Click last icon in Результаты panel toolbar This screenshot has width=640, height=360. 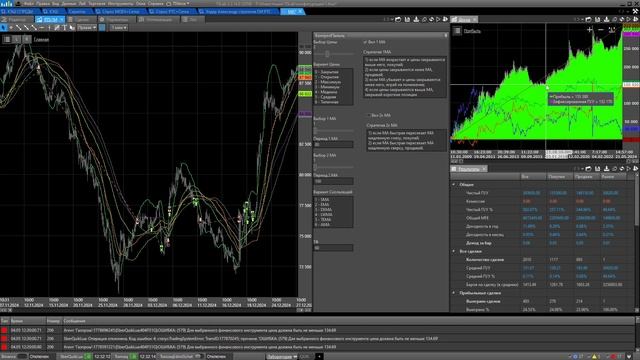click(x=636, y=169)
